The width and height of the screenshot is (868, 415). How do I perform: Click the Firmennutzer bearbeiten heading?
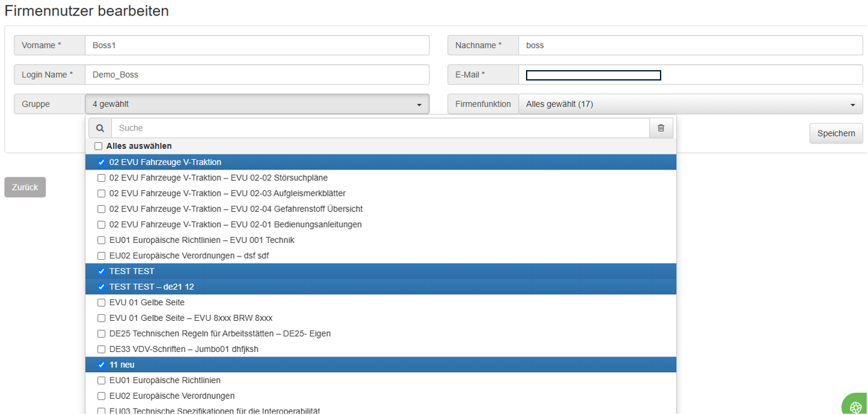86,11
